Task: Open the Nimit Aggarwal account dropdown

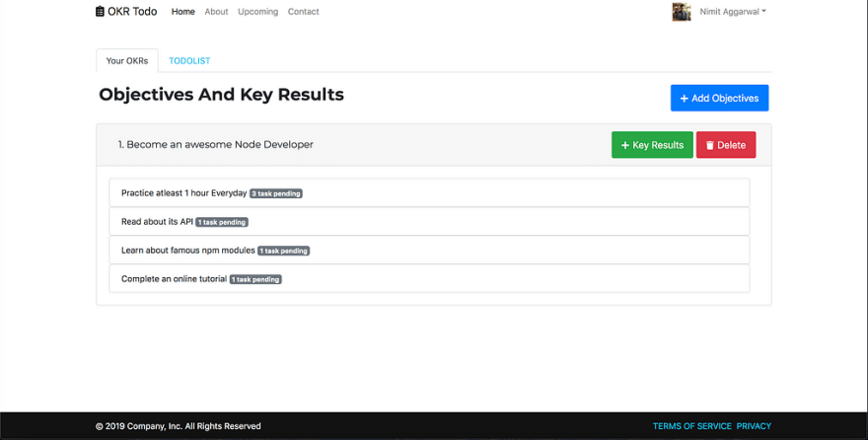Action: tap(732, 12)
